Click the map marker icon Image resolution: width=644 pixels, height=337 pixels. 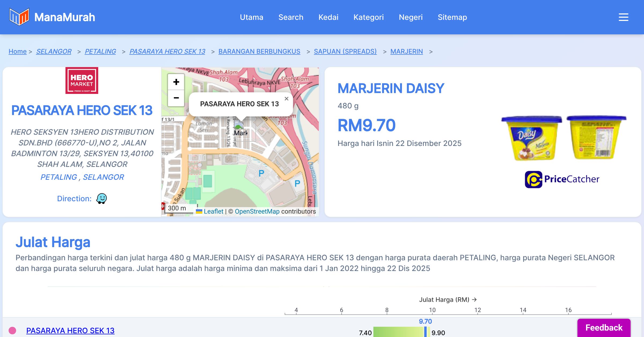click(x=239, y=126)
